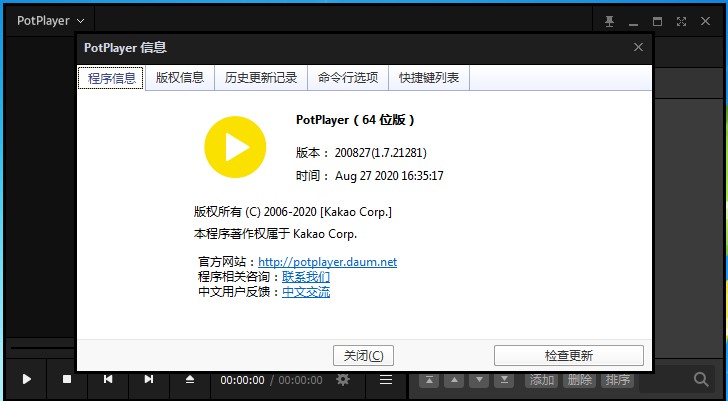The height and width of the screenshot is (401, 728).
Task: Click the Stop playback icon
Action: pos(67,379)
